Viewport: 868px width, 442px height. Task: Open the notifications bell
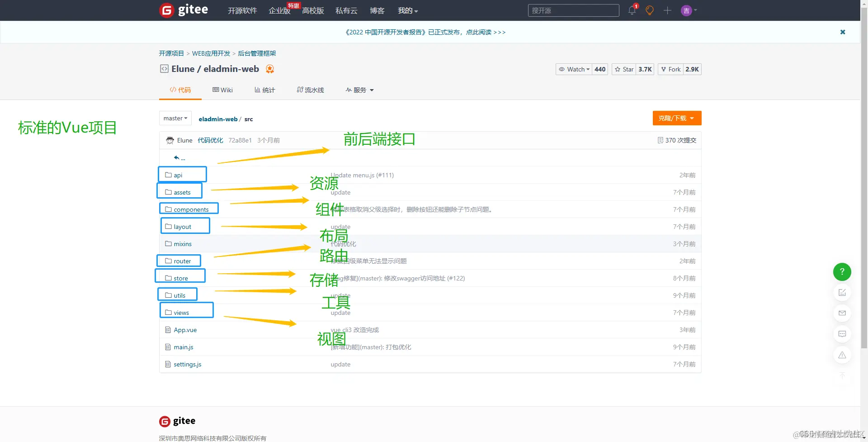(x=632, y=10)
